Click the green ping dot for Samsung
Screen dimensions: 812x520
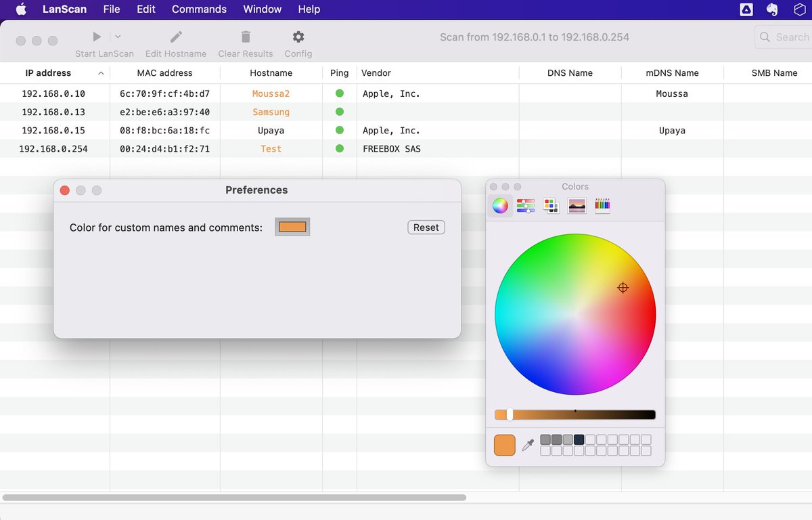click(340, 112)
